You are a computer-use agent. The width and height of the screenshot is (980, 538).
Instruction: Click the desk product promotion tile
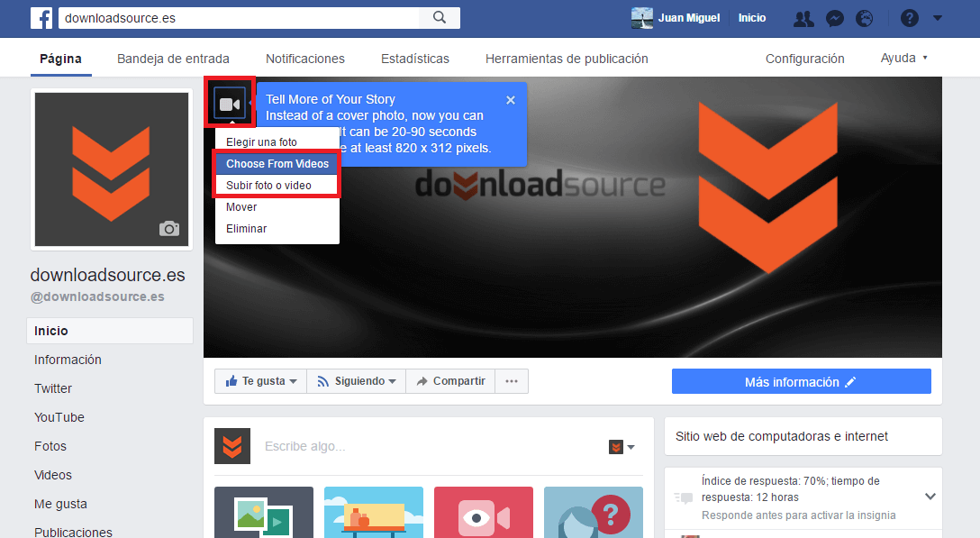click(x=374, y=513)
